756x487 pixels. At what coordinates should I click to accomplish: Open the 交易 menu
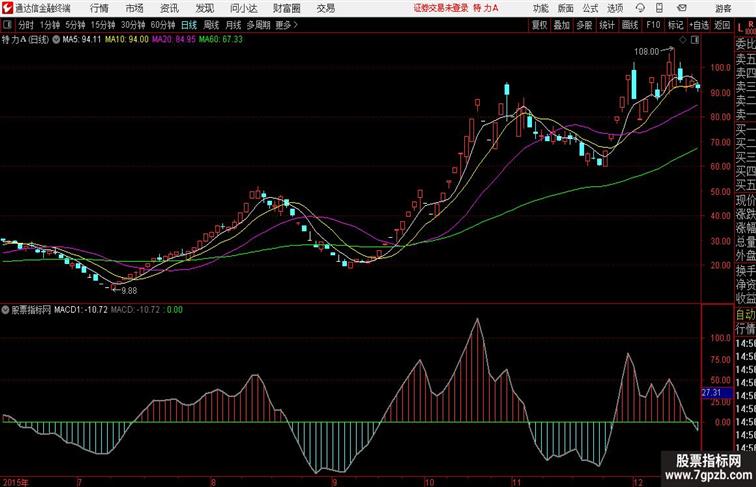[x=325, y=8]
